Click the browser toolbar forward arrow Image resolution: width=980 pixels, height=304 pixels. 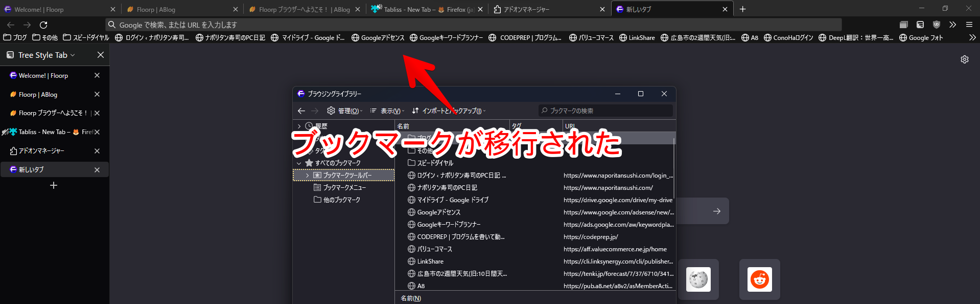tap(27, 25)
